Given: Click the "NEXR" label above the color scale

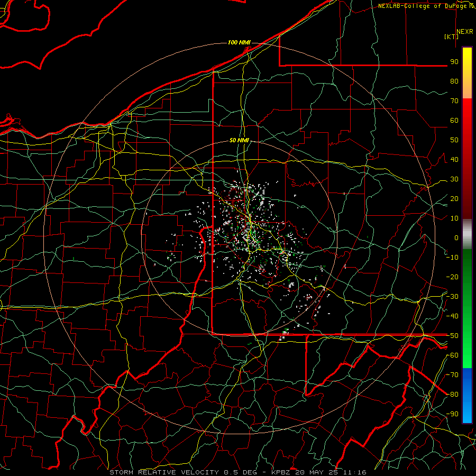Looking at the screenshot, I should pos(464,32).
